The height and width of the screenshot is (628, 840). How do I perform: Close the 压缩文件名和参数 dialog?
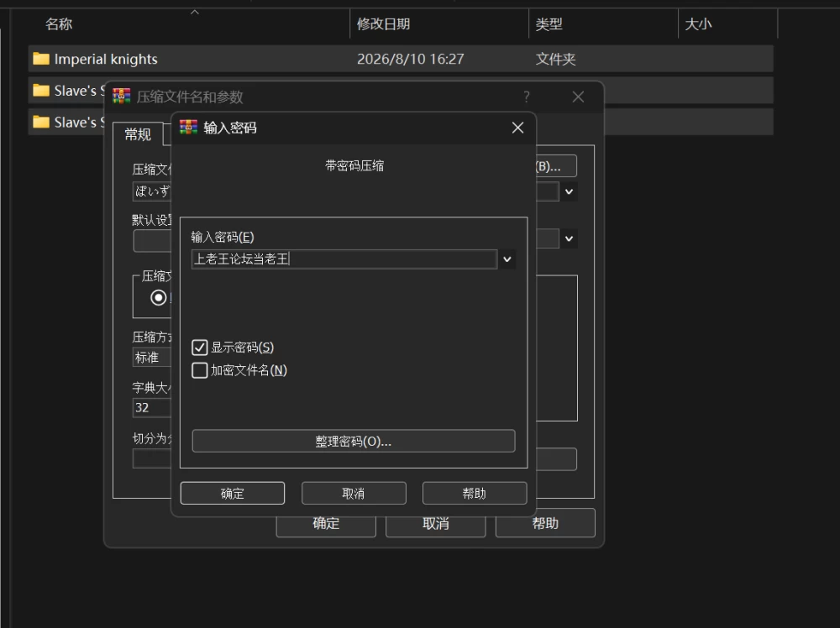click(578, 97)
